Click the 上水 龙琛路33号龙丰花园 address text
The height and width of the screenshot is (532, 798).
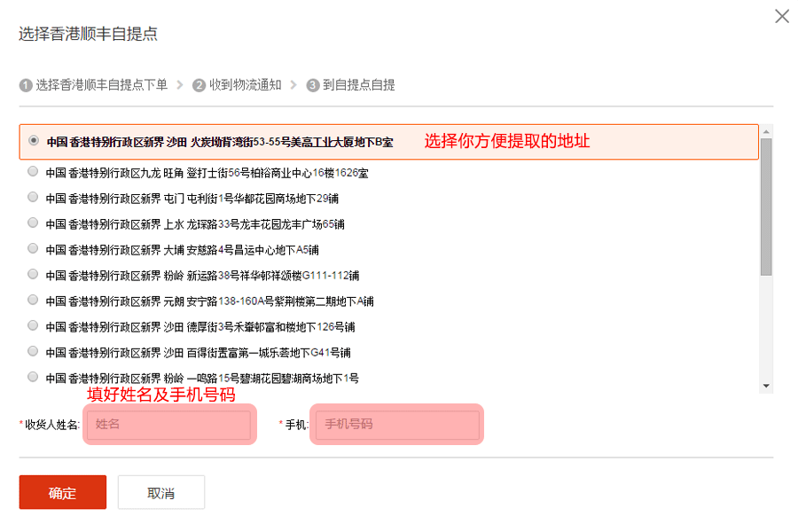click(x=195, y=224)
